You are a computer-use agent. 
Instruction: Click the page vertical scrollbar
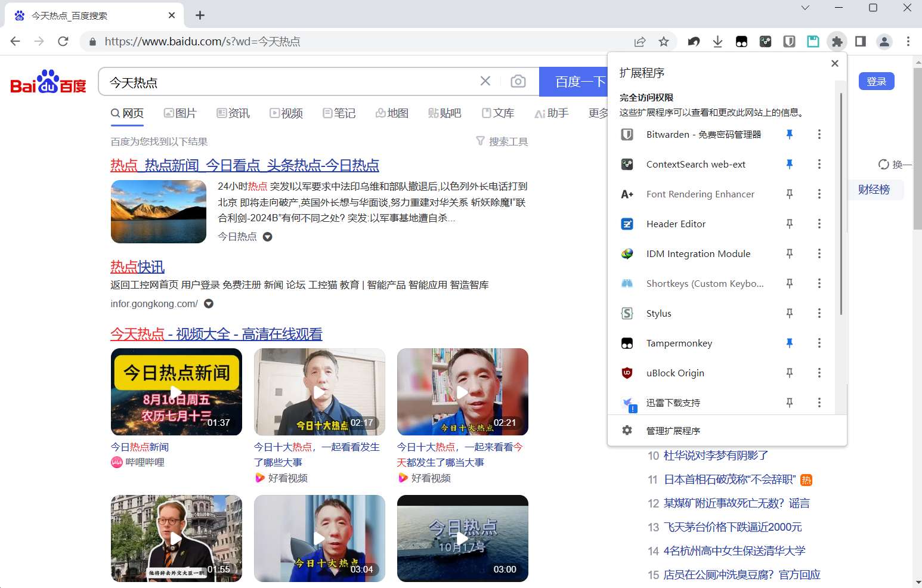[917, 149]
